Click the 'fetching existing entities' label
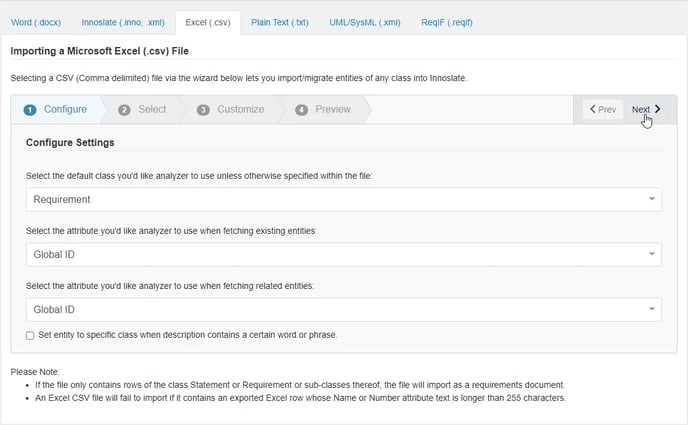The height and width of the screenshot is (425, 688). point(171,231)
